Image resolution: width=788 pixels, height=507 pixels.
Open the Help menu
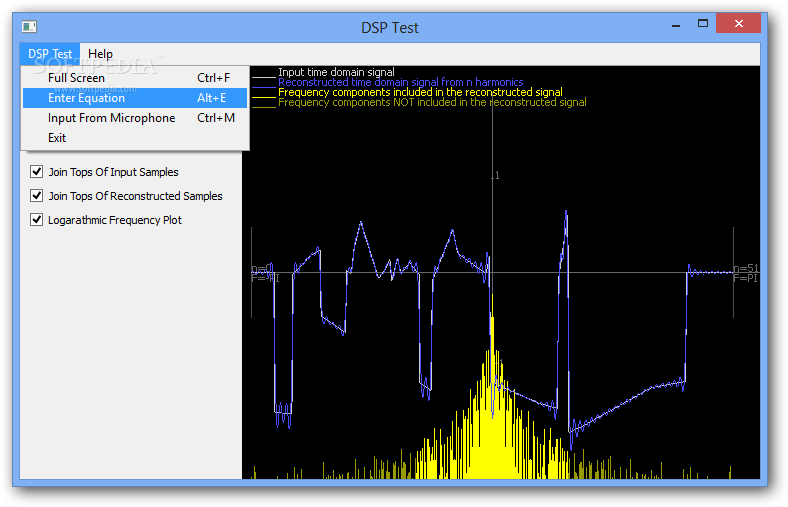[x=100, y=54]
